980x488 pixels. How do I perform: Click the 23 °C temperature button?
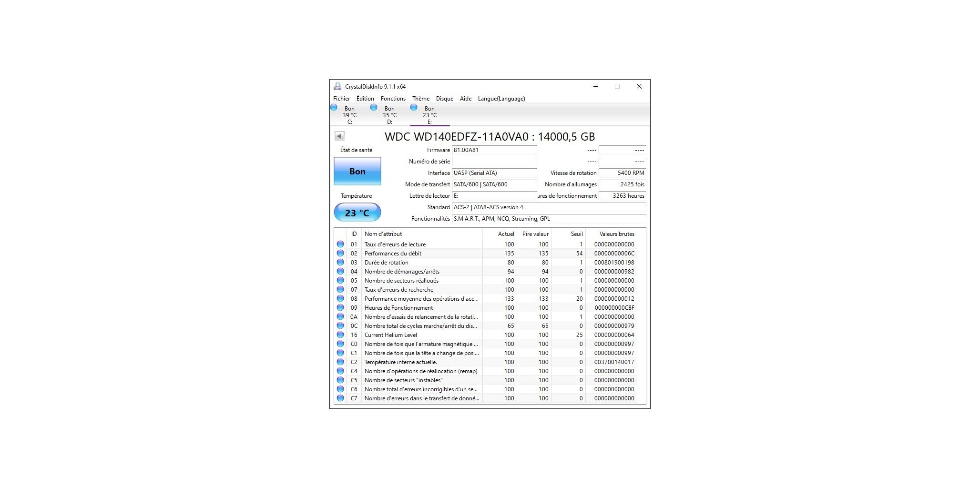point(357,213)
